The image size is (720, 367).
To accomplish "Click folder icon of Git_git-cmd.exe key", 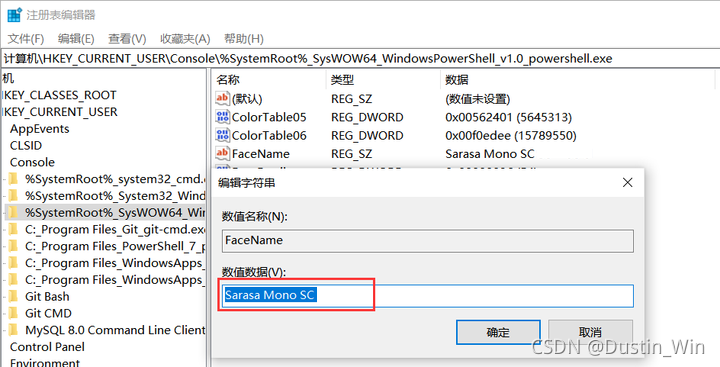I will [13, 229].
